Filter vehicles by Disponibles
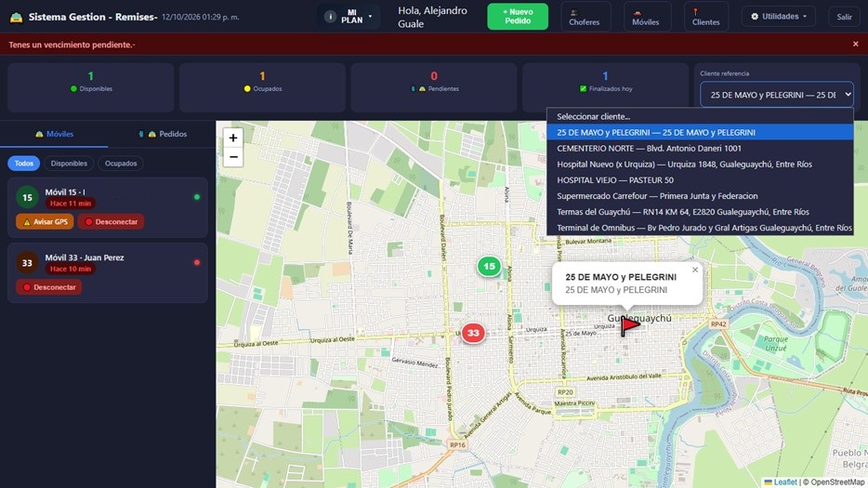868x488 pixels. pos(69,164)
